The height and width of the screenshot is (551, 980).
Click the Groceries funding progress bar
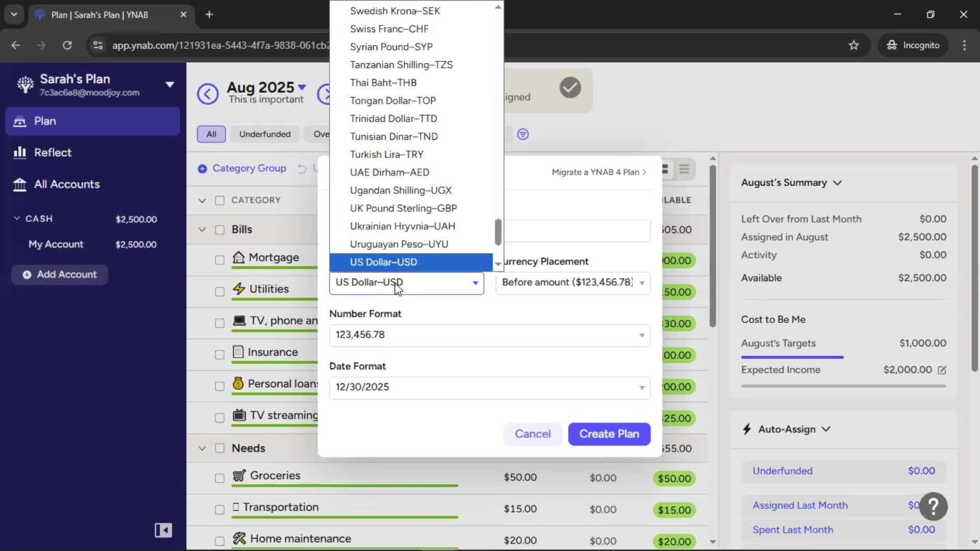[x=345, y=486]
